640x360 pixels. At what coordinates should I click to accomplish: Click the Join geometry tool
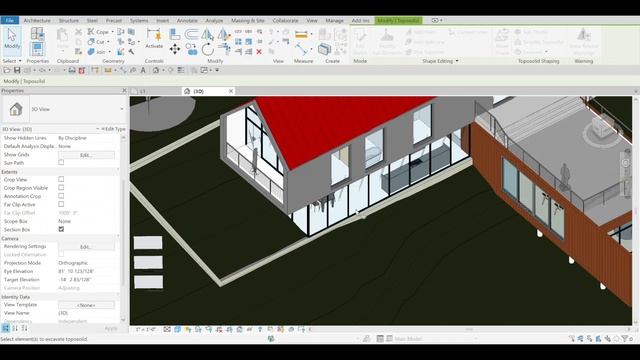[x=97, y=52]
